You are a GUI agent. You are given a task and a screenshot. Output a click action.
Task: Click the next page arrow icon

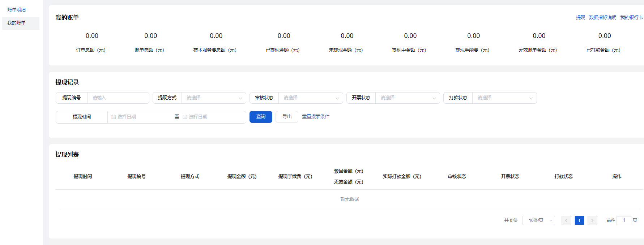click(x=592, y=220)
